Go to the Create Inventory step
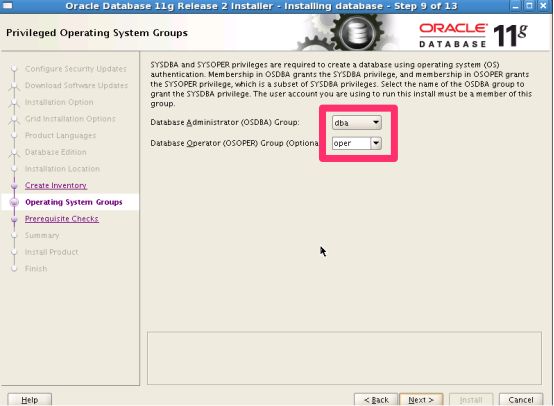 pyautogui.click(x=56, y=185)
